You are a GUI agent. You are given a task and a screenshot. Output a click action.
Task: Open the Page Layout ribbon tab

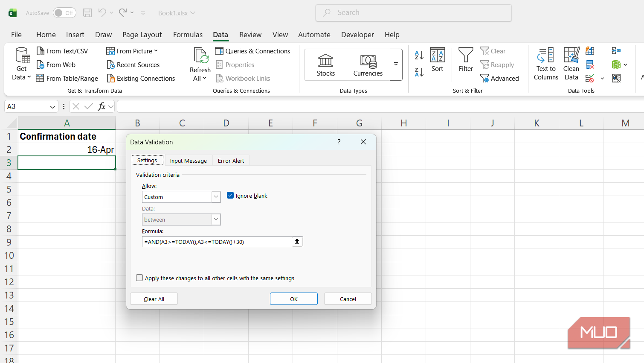(x=142, y=35)
